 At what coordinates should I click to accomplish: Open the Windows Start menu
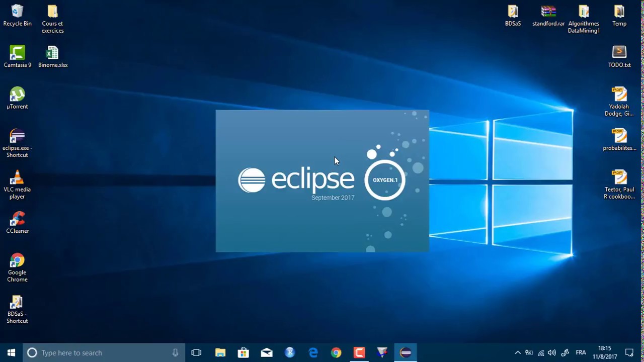(11, 352)
